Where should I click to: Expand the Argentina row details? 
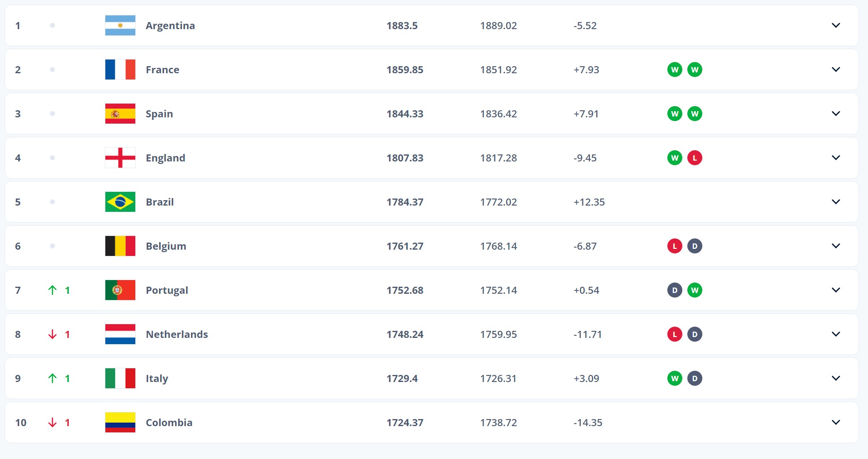coord(836,25)
